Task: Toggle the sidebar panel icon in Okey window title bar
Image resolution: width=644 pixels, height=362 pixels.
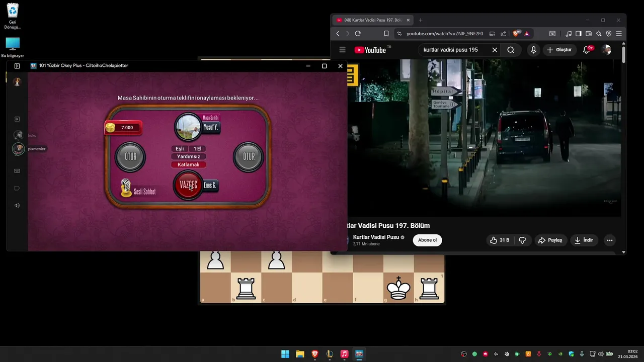Action: (x=17, y=66)
